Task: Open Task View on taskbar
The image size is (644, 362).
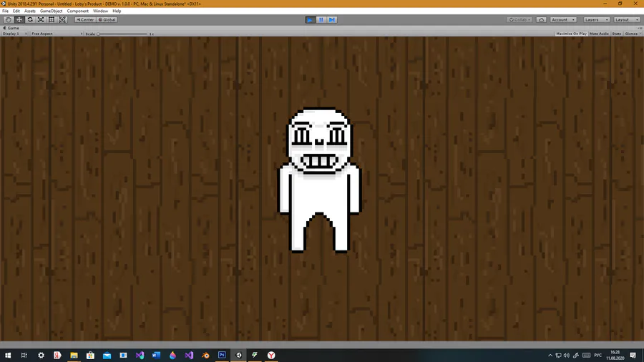Action: [24, 355]
